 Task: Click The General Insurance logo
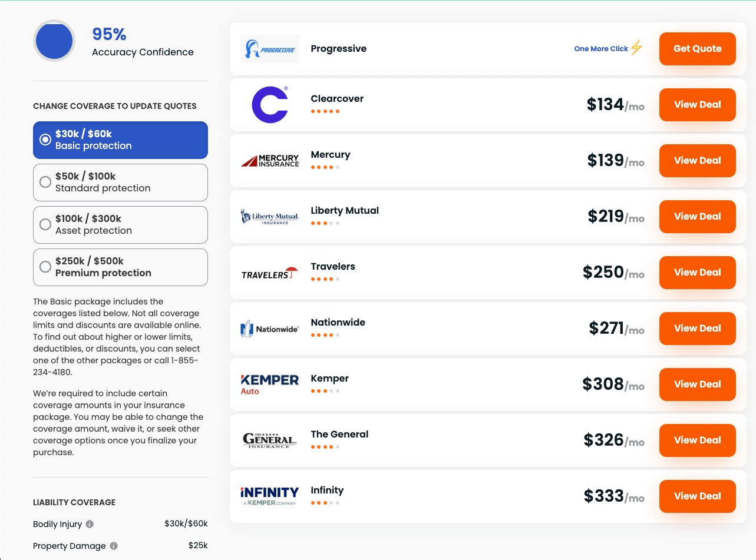(x=270, y=439)
